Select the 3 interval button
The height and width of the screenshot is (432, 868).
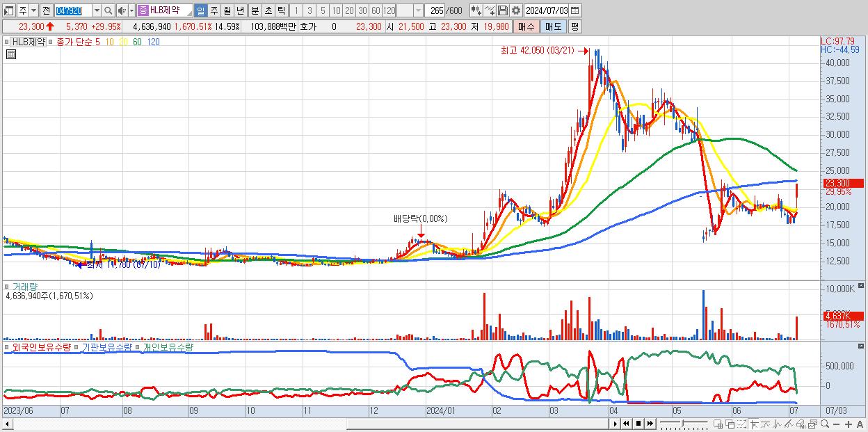point(310,10)
